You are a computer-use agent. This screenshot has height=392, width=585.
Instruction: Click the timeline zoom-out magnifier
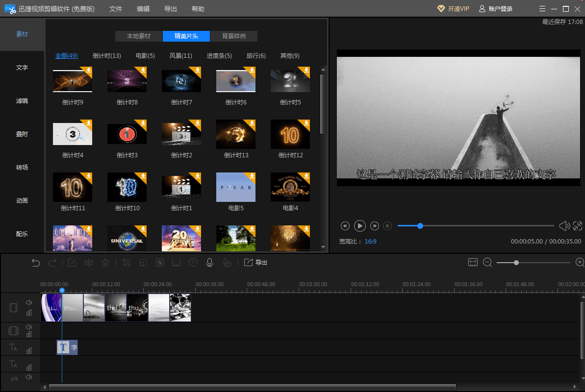pos(487,263)
